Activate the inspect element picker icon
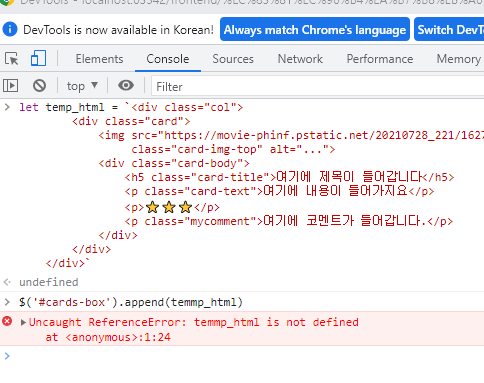Screen dimensions: 484x383 pyautogui.click(x=12, y=59)
